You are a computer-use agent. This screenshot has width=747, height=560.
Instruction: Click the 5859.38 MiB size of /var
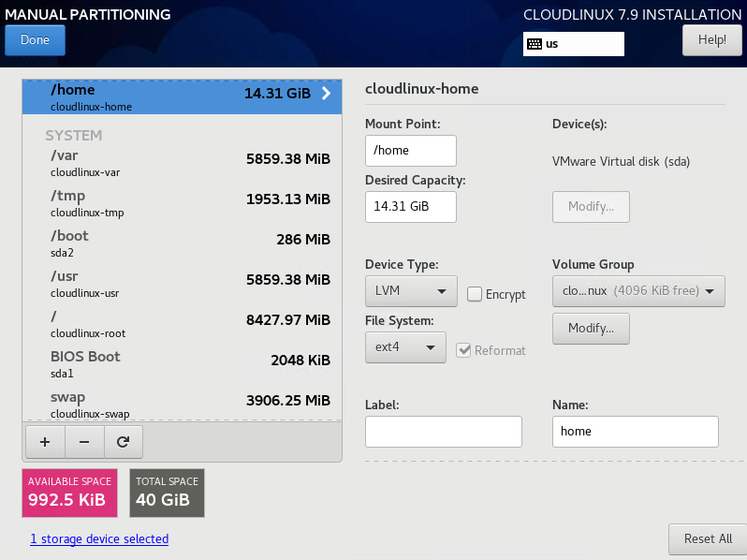point(288,158)
